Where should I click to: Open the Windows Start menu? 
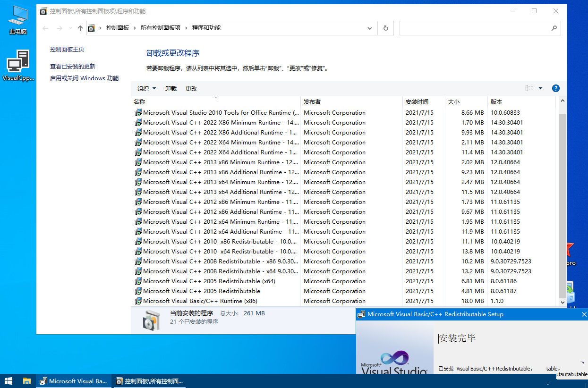click(x=9, y=381)
